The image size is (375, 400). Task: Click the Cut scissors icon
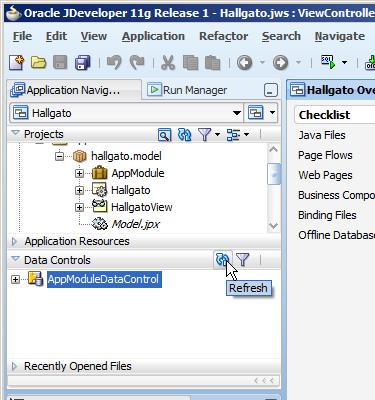point(168,62)
